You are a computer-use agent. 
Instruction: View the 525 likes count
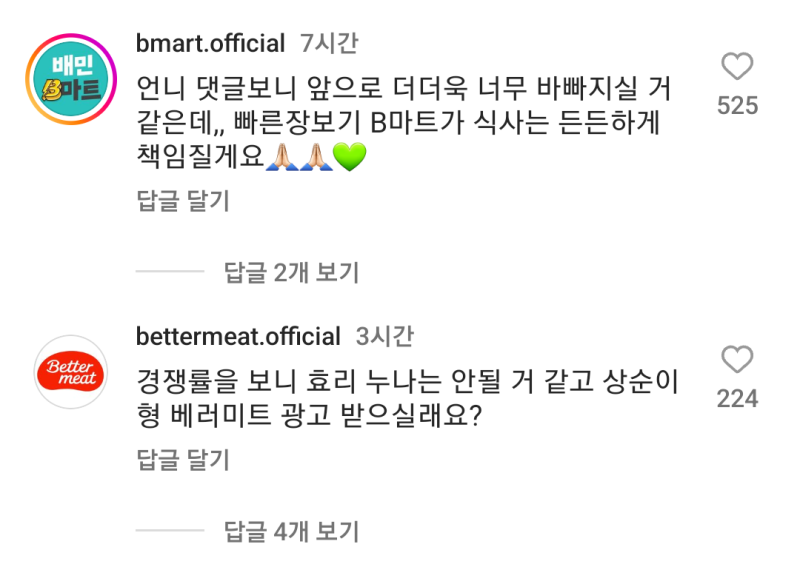pos(737,105)
